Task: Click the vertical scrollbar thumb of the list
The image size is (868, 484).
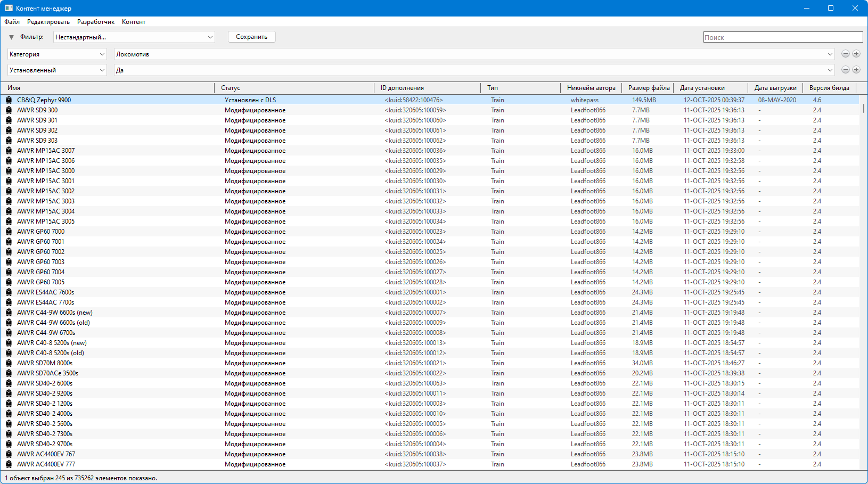Action: [863, 109]
